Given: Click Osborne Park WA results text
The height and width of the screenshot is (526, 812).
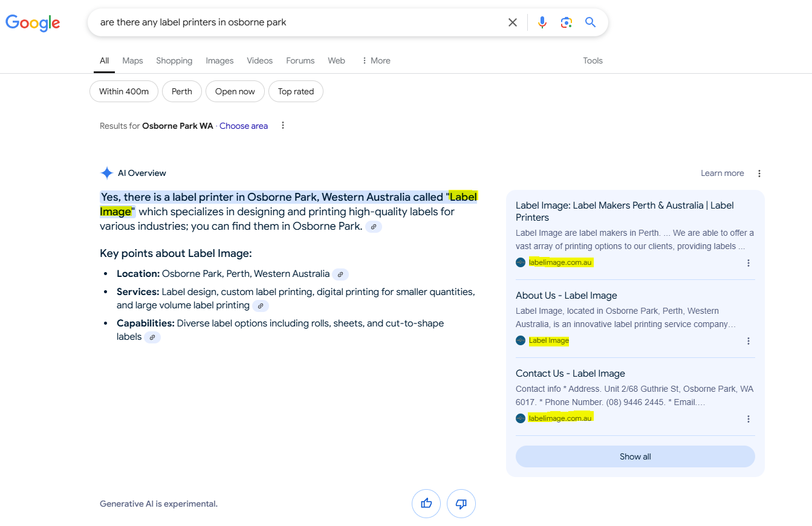Looking at the screenshot, I should [x=178, y=126].
